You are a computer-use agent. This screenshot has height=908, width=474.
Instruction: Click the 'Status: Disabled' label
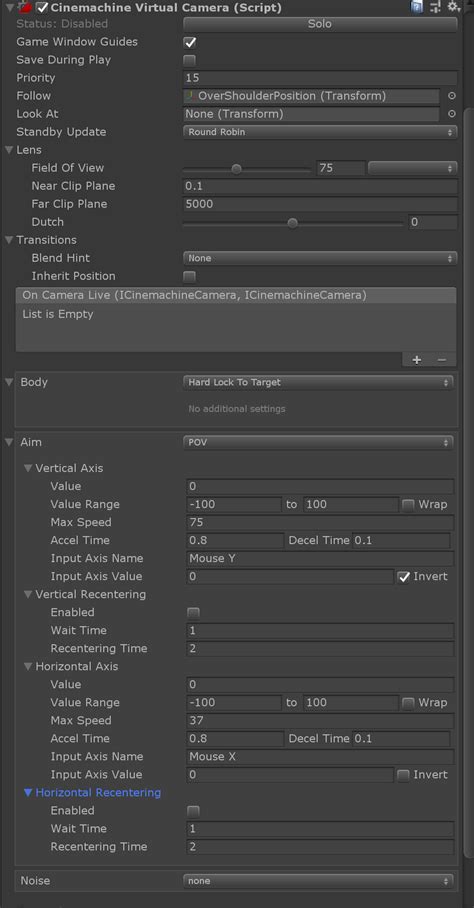coord(62,24)
